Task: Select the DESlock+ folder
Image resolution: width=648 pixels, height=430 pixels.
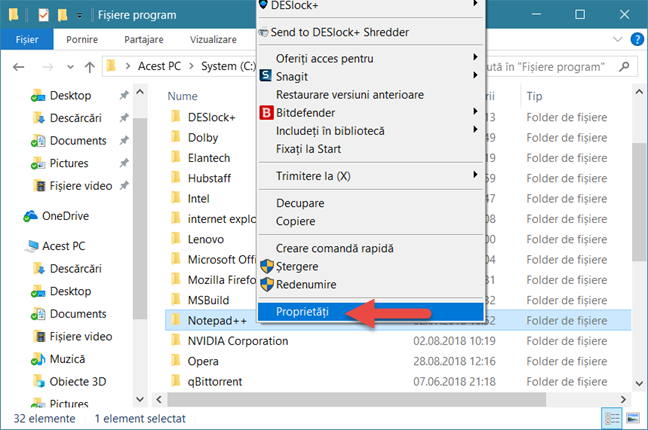Action: [x=211, y=117]
